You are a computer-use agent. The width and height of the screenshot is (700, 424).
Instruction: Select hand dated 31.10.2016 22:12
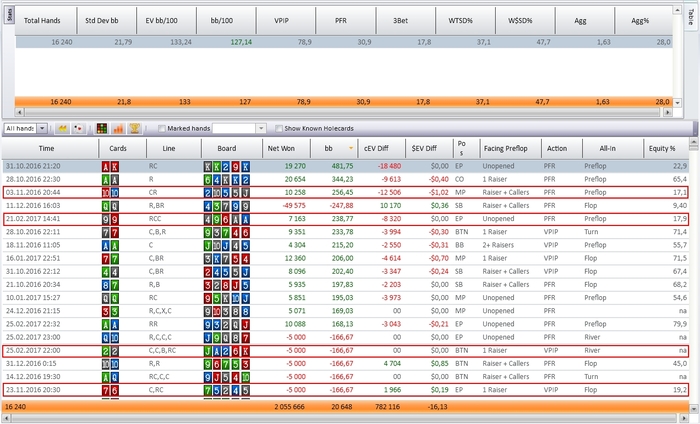click(x=346, y=271)
